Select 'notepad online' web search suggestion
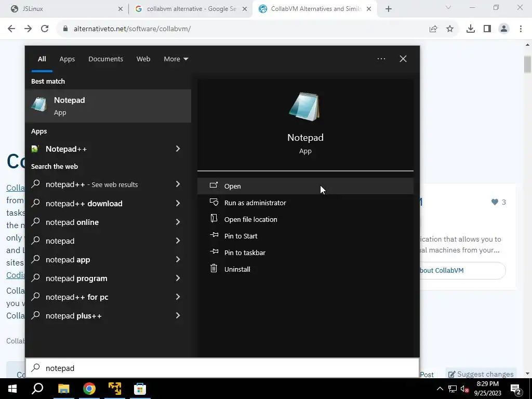This screenshot has height=399, width=532. click(x=108, y=222)
